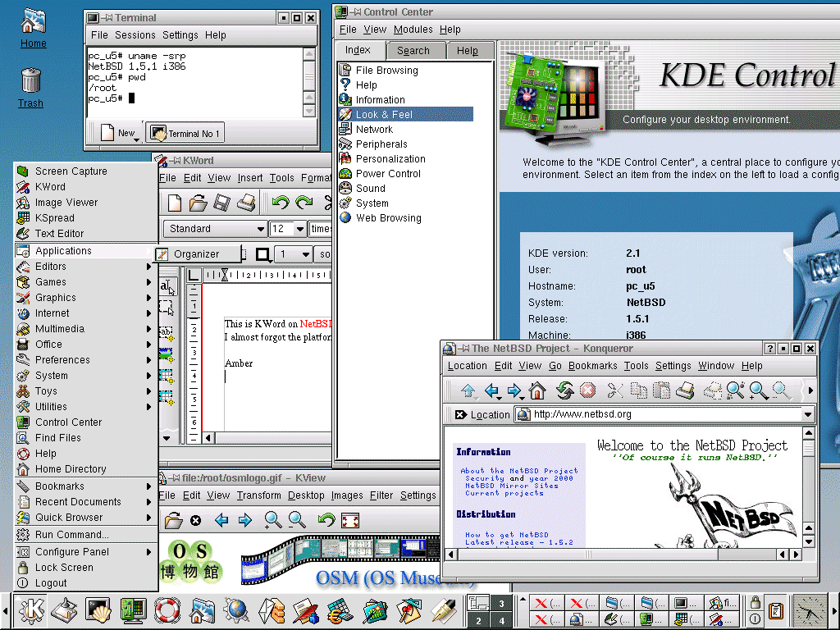The height and width of the screenshot is (630, 840).
Task: Switch to the Search tab in Control Center
Action: [x=413, y=50]
